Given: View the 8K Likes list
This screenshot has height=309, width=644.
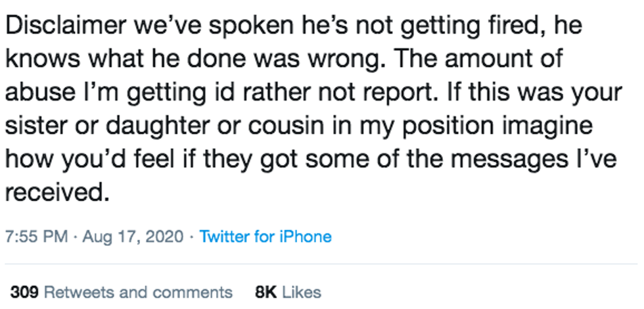Looking at the screenshot, I should (288, 292).
